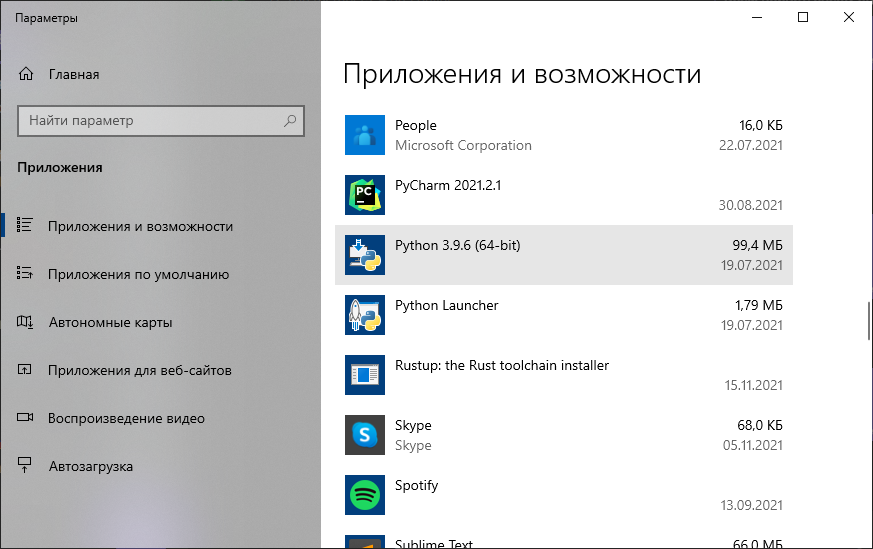Image resolution: width=873 pixels, height=549 pixels.
Task: Click the Spotify app icon
Action: pyautogui.click(x=365, y=495)
